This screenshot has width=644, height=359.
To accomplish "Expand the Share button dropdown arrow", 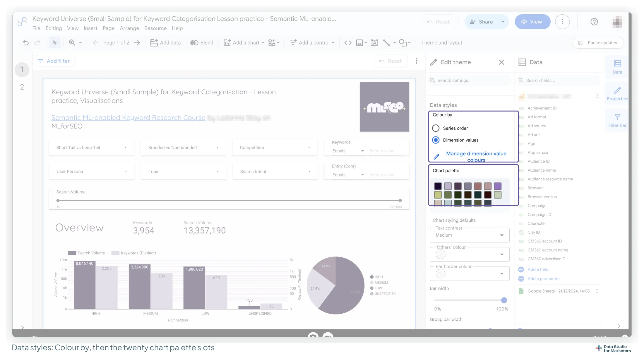I will pyautogui.click(x=503, y=22).
